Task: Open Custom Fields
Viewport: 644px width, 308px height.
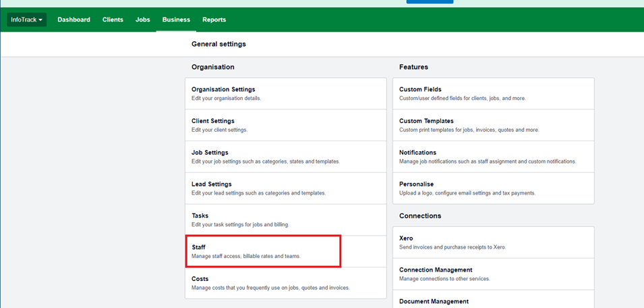Action: [420, 89]
